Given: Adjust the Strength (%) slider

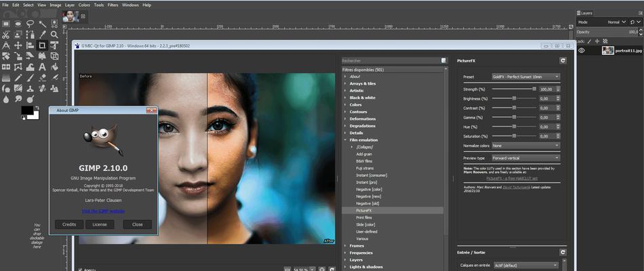Looking at the screenshot, I should [x=515, y=89].
